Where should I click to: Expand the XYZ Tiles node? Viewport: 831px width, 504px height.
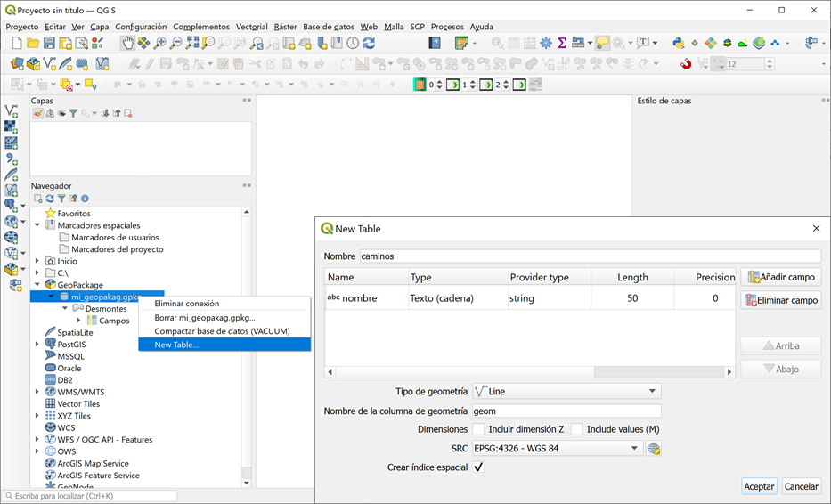pos(37,416)
